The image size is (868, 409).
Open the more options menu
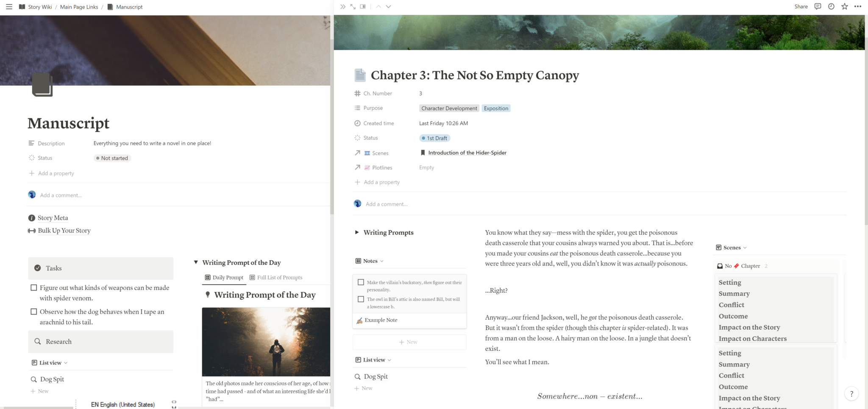858,6
